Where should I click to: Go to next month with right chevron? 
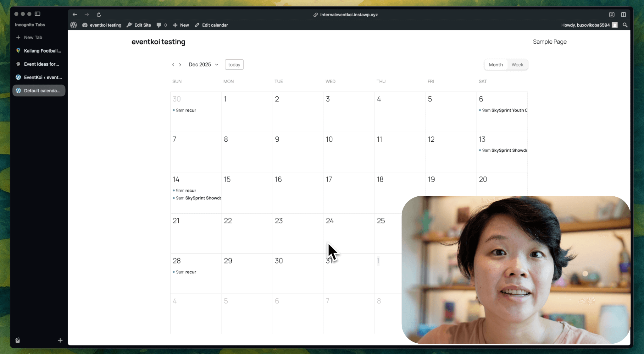click(x=180, y=65)
